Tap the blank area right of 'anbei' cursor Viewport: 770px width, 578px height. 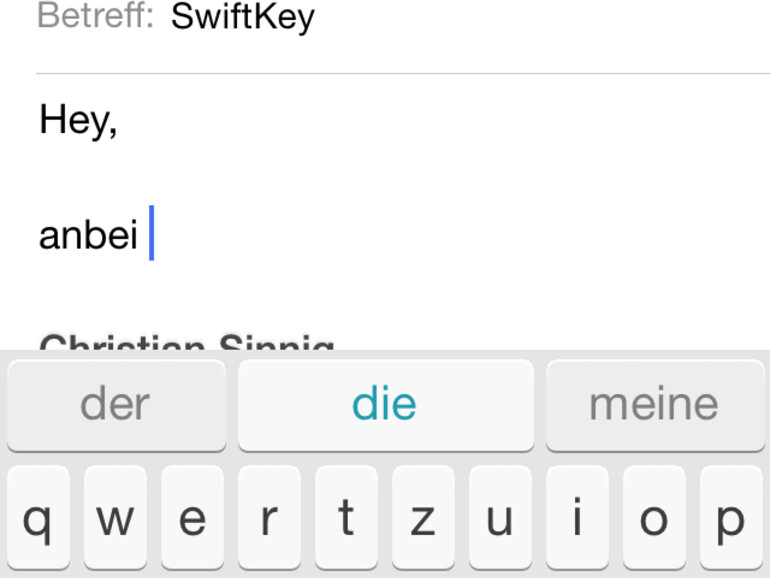pos(450,235)
